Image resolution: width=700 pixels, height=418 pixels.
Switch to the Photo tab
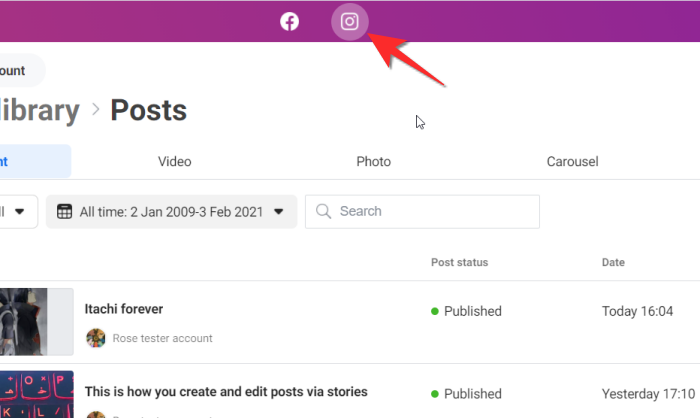[x=374, y=161]
